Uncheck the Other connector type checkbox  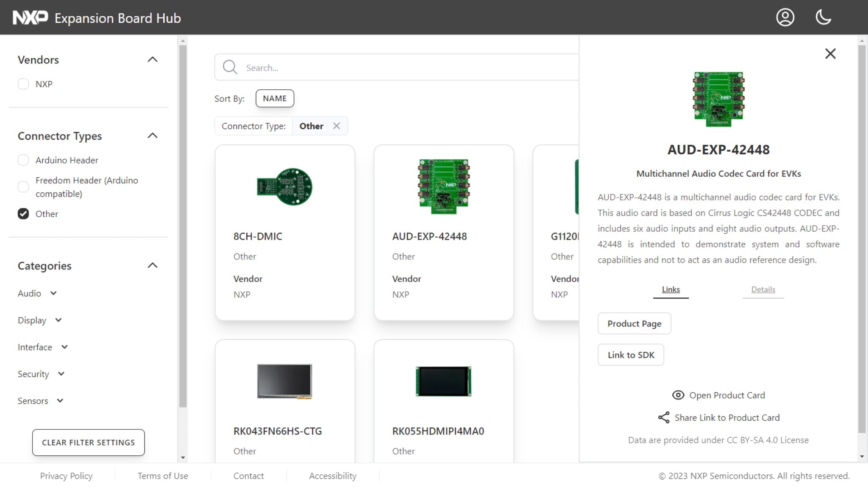(x=23, y=214)
